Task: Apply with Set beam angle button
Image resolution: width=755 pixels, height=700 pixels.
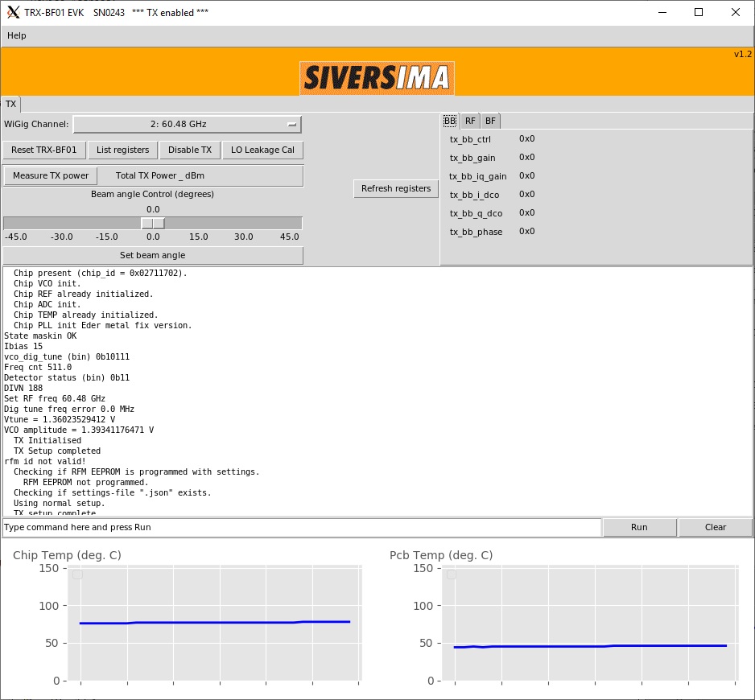Action: [153, 255]
